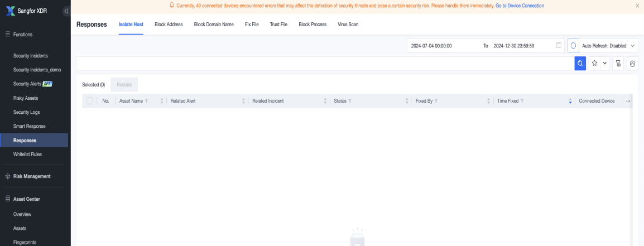Open the calendar icon in date range
The width and height of the screenshot is (644, 246).
[x=559, y=46]
